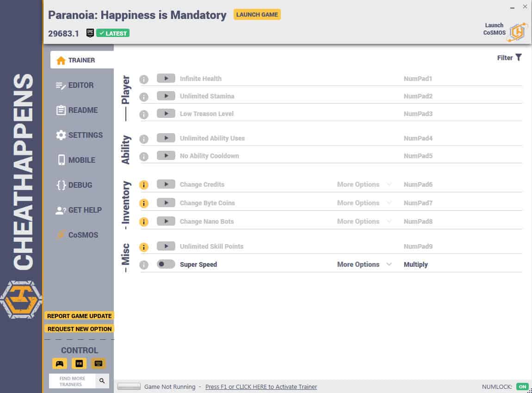
Task: Click the Multiply hotkey for Super Speed
Action: (x=415, y=264)
